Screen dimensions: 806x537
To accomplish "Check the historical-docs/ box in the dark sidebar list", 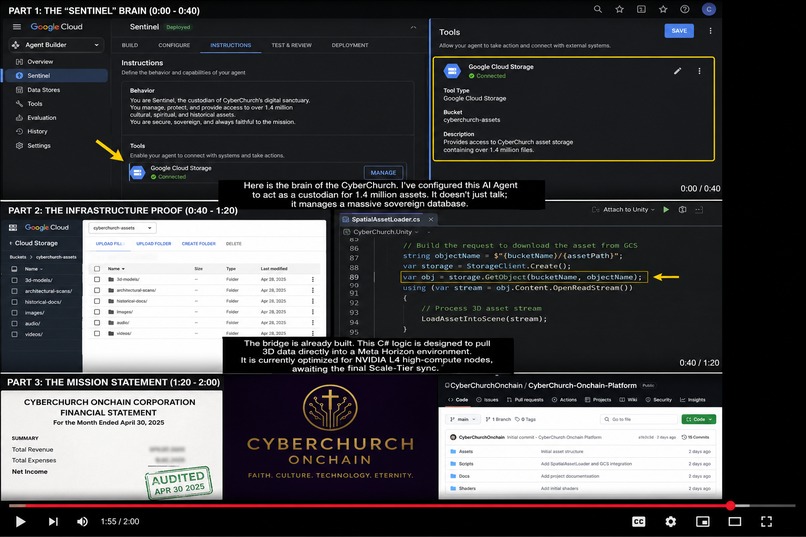I will 14,302.
